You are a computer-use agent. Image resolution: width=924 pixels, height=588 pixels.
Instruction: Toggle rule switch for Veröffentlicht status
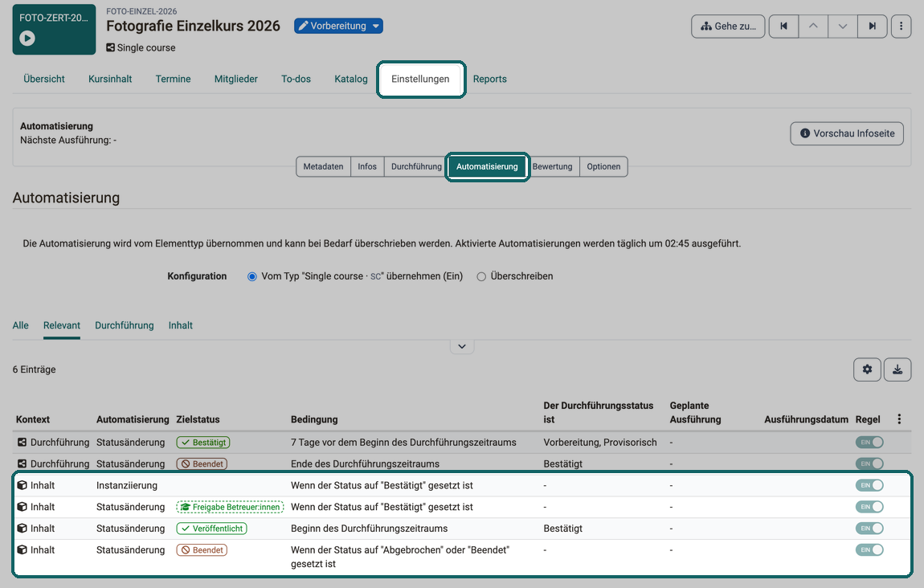[870, 529]
